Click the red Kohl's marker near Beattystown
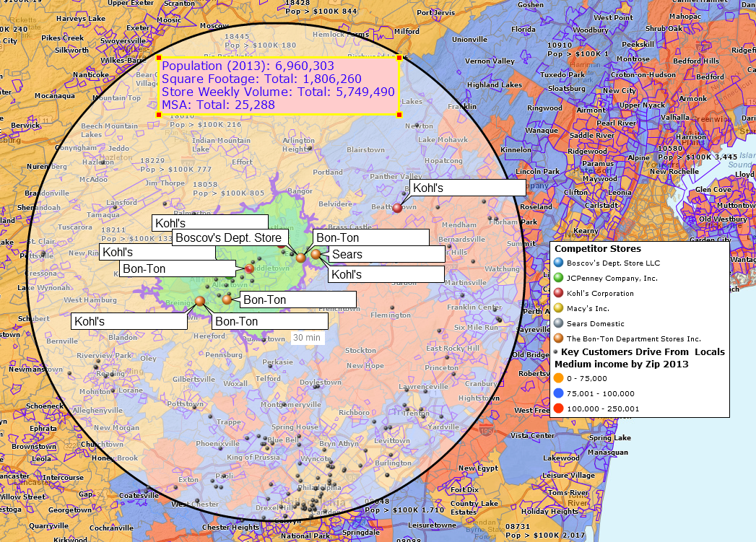756x542 pixels. click(397, 208)
